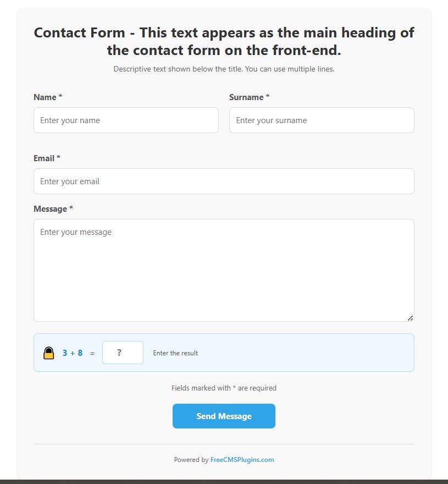This screenshot has height=484, width=448.
Task: Click the 'Enter the result' label
Action: click(x=175, y=353)
